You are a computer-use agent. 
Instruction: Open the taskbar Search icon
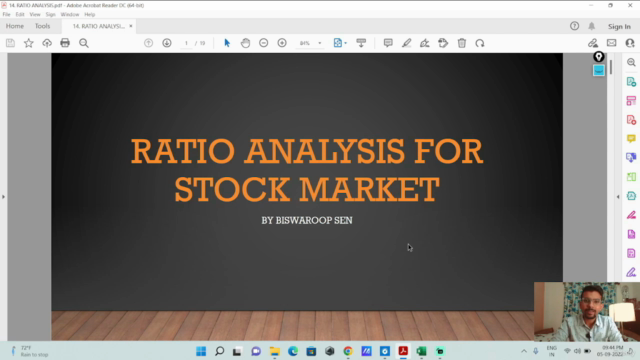click(220, 351)
